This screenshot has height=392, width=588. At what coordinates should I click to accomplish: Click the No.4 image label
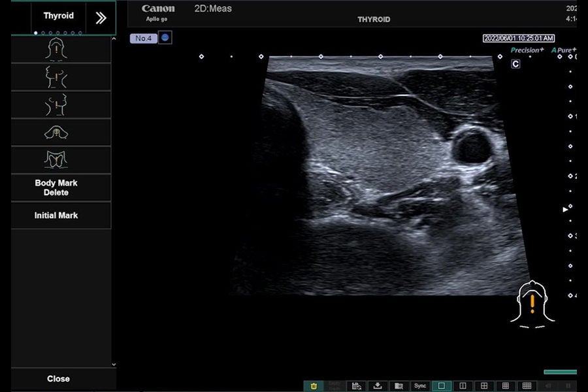pos(144,39)
